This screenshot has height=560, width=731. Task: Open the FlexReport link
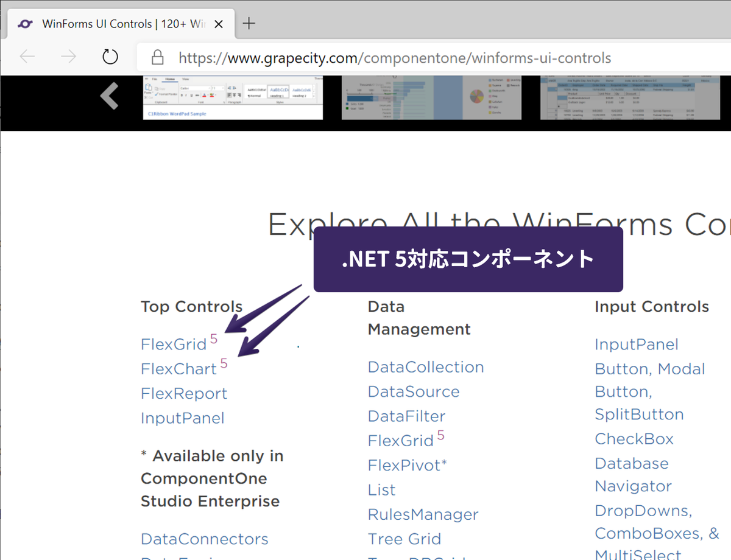coord(184,393)
